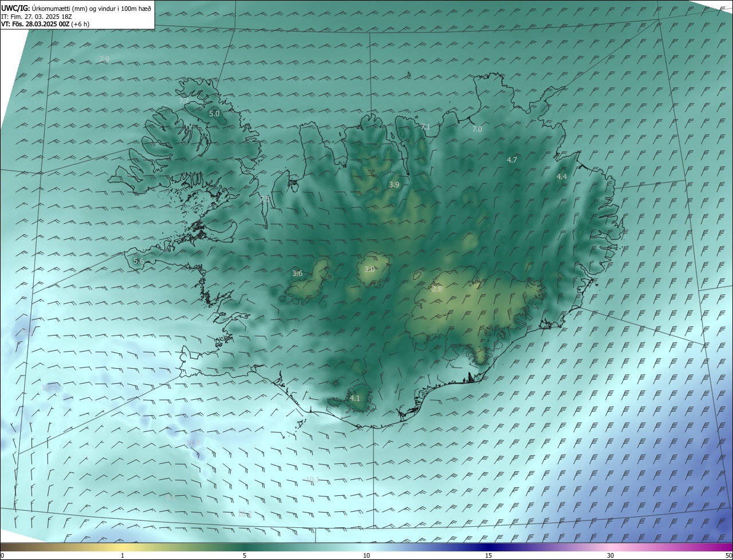Click the 5 tick label on the color scale
The width and height of the screenshot is (733, 560).
click(245, 555)
